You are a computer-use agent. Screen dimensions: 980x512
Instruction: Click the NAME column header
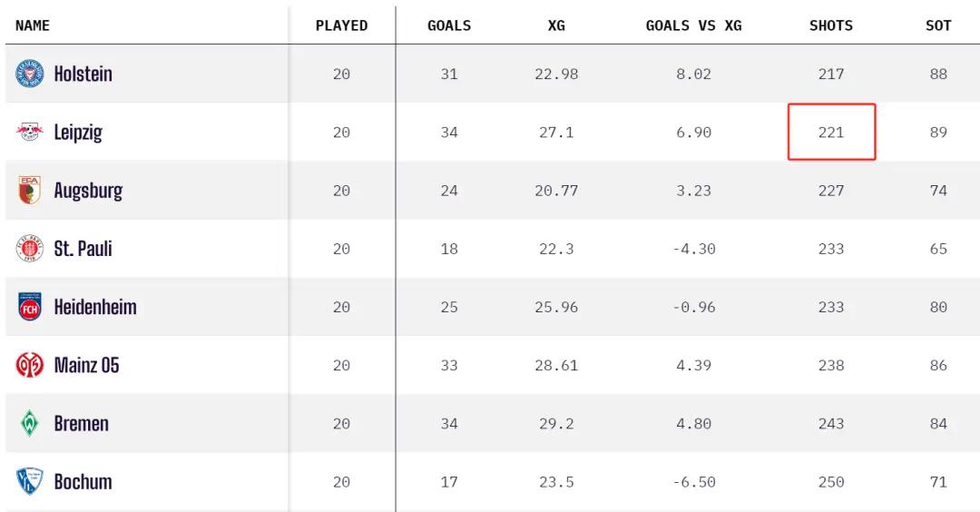(33, 25)
